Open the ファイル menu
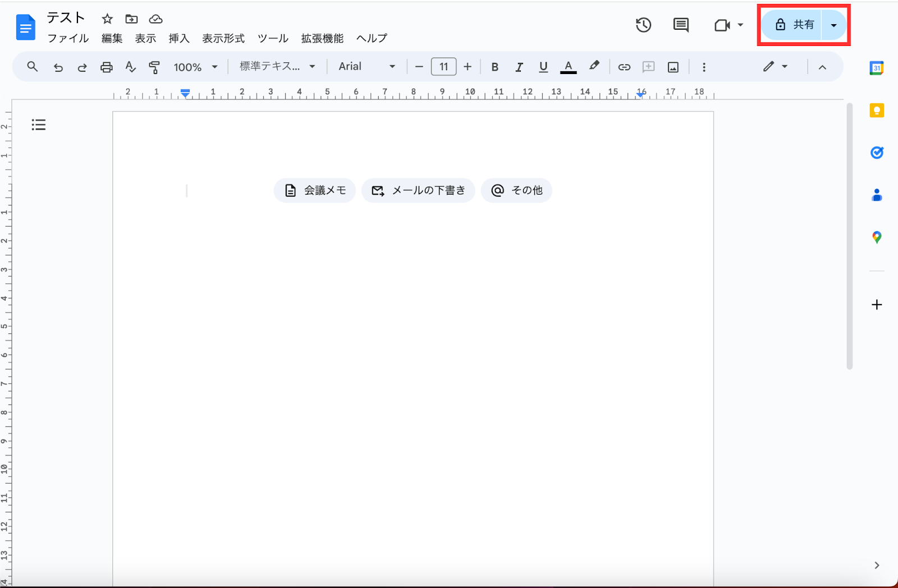This screenshot has width=898, height=588. [x=68, y=38]
